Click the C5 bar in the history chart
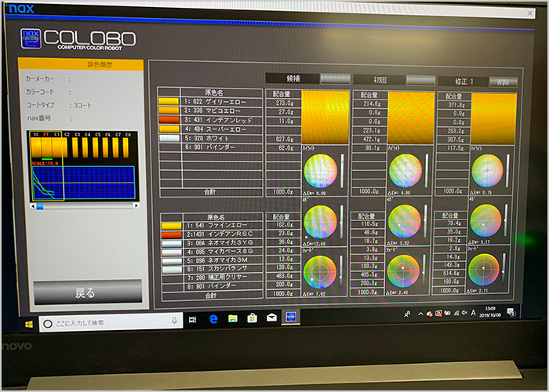The width and height of the screenshot is (549, 392). (x=95, y=147)
